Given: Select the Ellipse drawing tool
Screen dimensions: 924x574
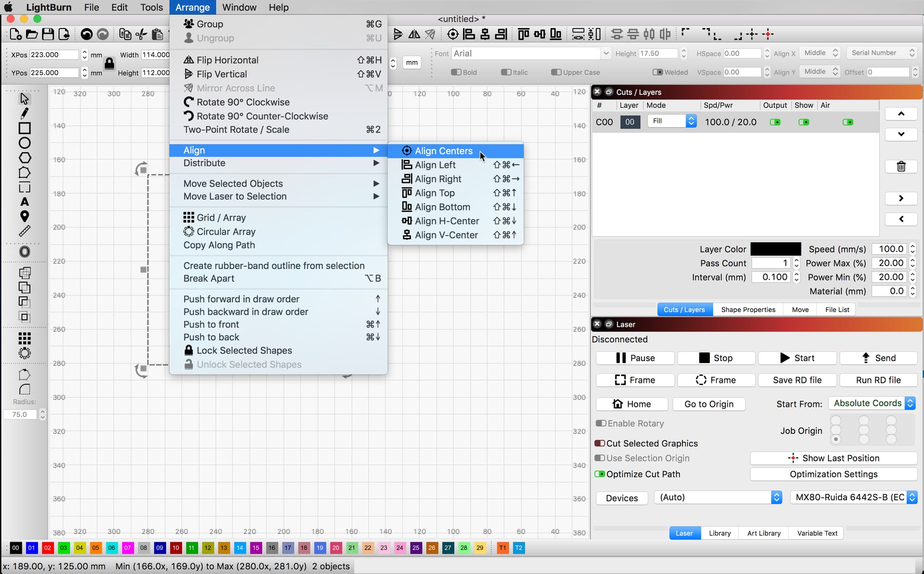Looking at the screenshot, I should [x=25, y=143].
